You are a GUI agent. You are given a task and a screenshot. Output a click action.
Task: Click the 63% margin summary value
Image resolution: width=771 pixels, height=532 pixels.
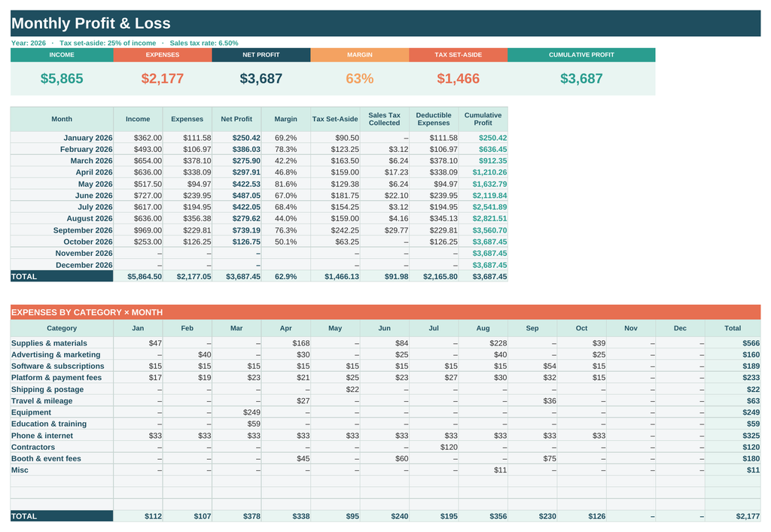[359, 78]
